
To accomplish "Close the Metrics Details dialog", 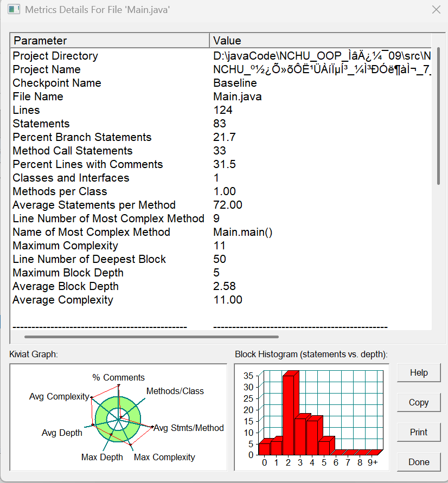I will pyautogui.click(x=436, y=10).
